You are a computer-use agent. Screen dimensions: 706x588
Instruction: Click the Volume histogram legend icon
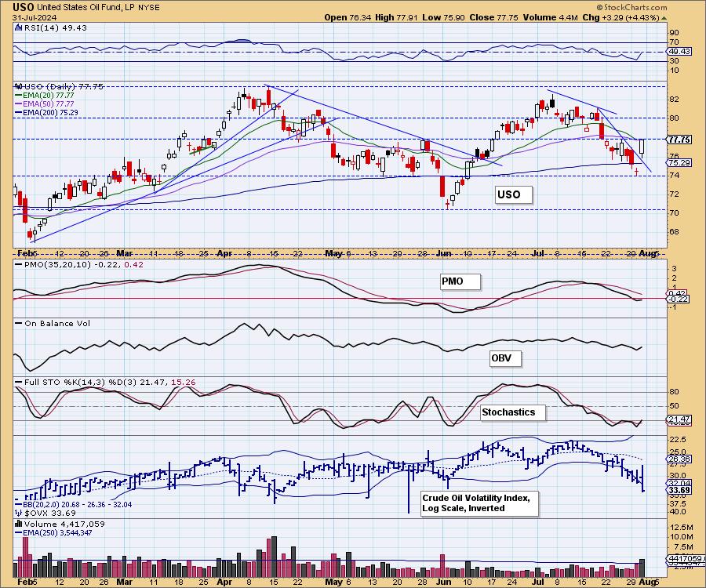(x=18, y=524)
